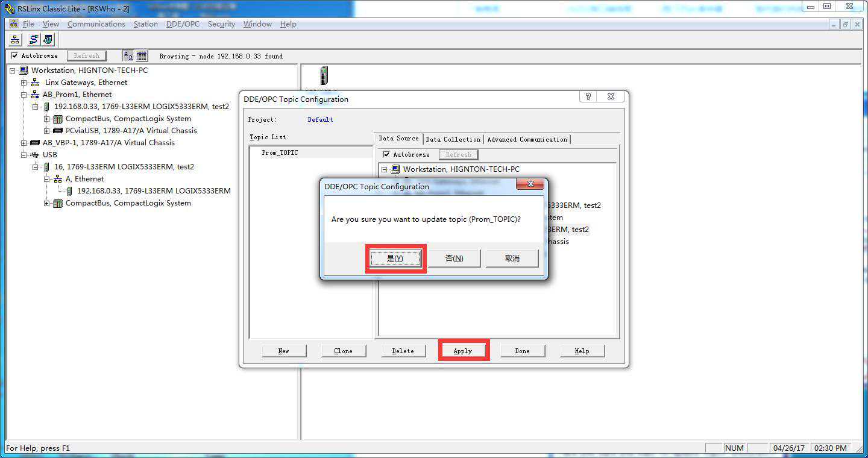Confirm topic update with 是(Y) button

[x=395, y=259]
